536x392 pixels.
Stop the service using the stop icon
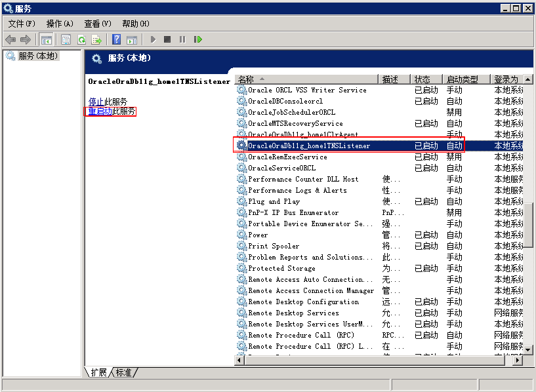(168, 39)
